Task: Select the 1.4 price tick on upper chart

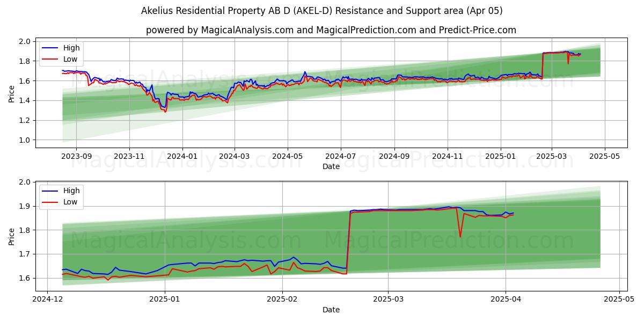Action: (x=25, y=100)
